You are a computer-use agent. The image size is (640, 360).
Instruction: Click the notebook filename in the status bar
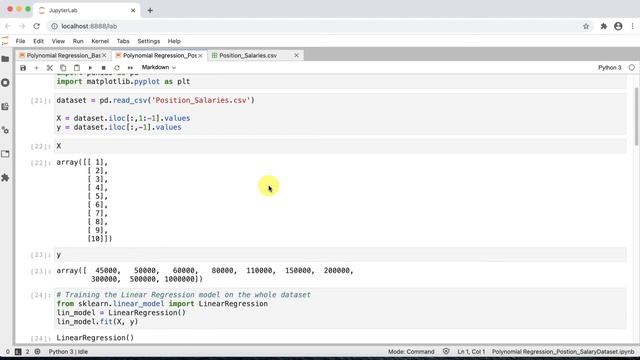click(x=563, y=352)
